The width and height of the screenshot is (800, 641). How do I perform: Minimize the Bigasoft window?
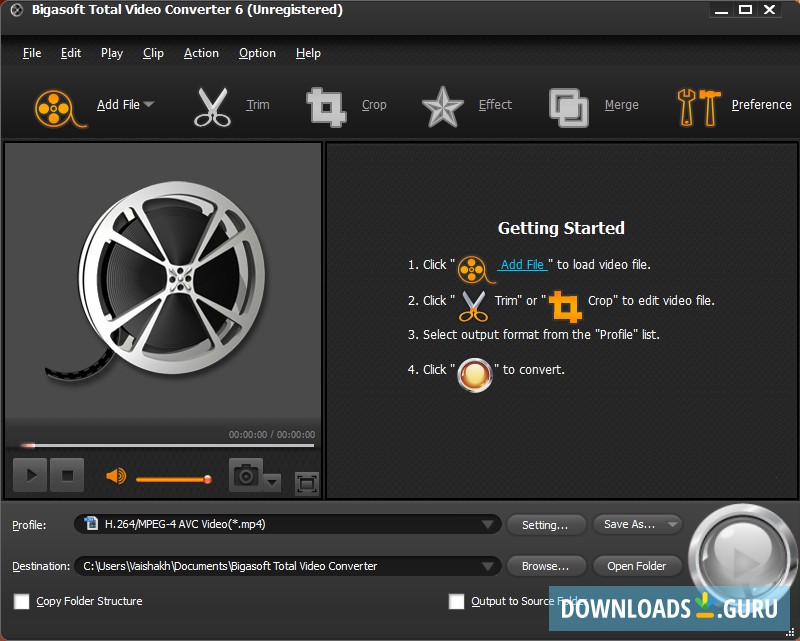click(721, 10)
